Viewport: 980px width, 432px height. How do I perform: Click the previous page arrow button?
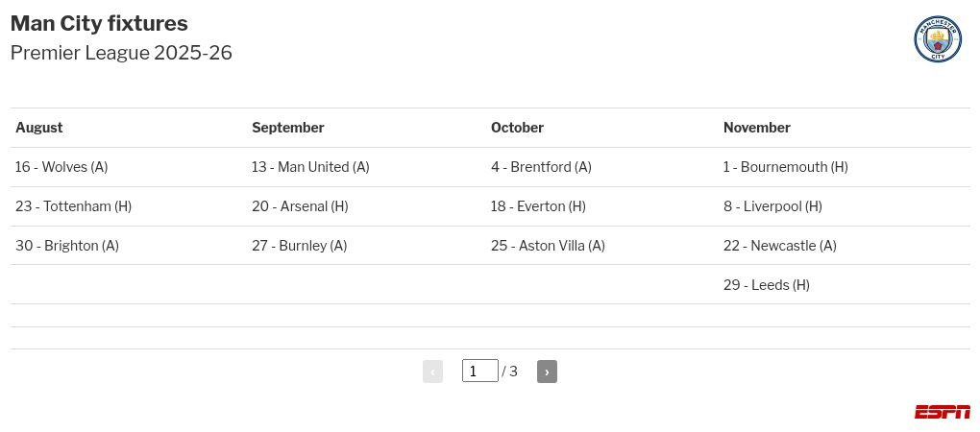click(x=432, y=372)
